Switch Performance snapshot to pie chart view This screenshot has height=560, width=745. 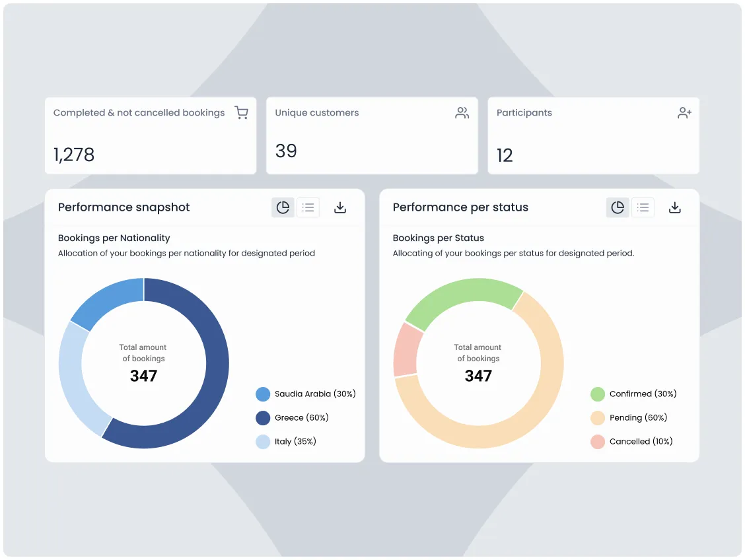[x=283, y=207]
